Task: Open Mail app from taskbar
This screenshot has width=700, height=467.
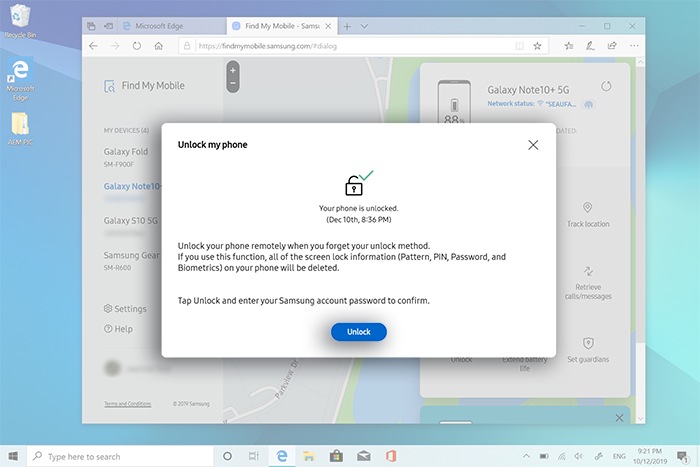Action: [364, 456]
